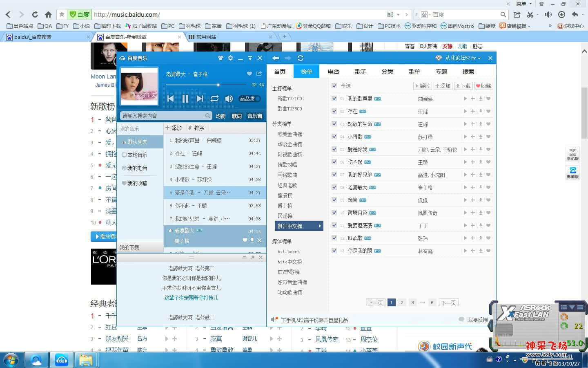
Task: Open Baidu Music settings gear
Action: [230, 58]
